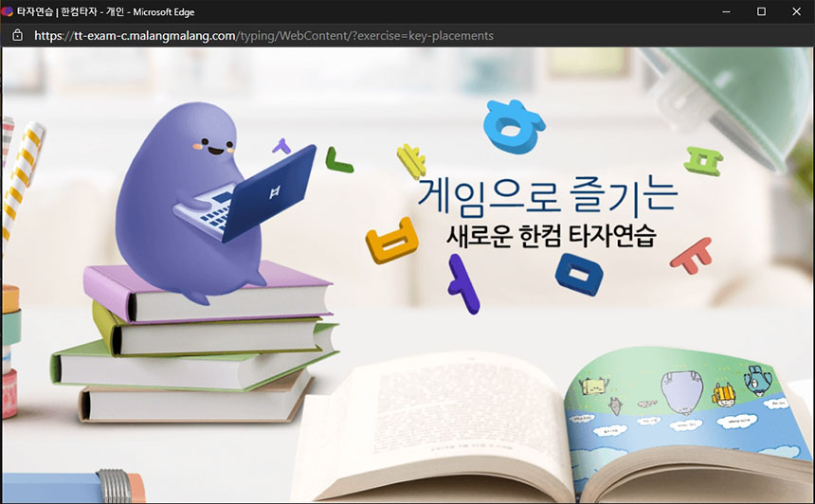The width and height of the screenshot is (815, 504).
Task: Open the window menu via title bar app icon
Action: tap(7, 11)
